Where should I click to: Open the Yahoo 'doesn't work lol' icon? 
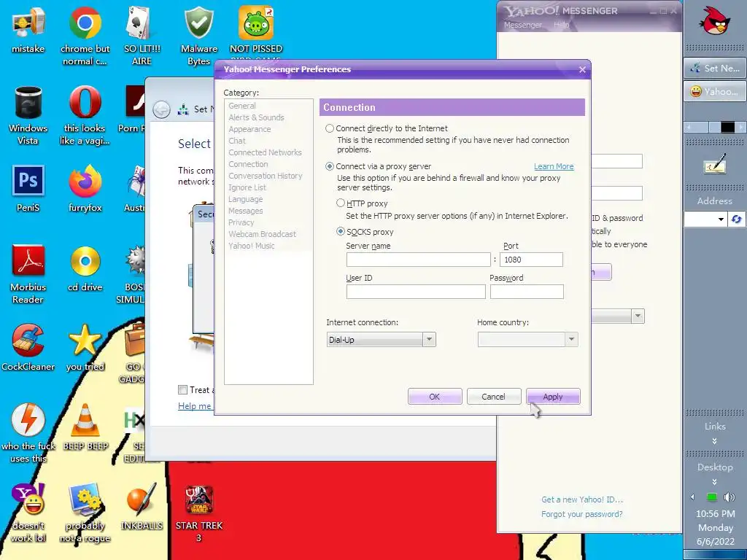pyautogui.click(x=28, y=499)
